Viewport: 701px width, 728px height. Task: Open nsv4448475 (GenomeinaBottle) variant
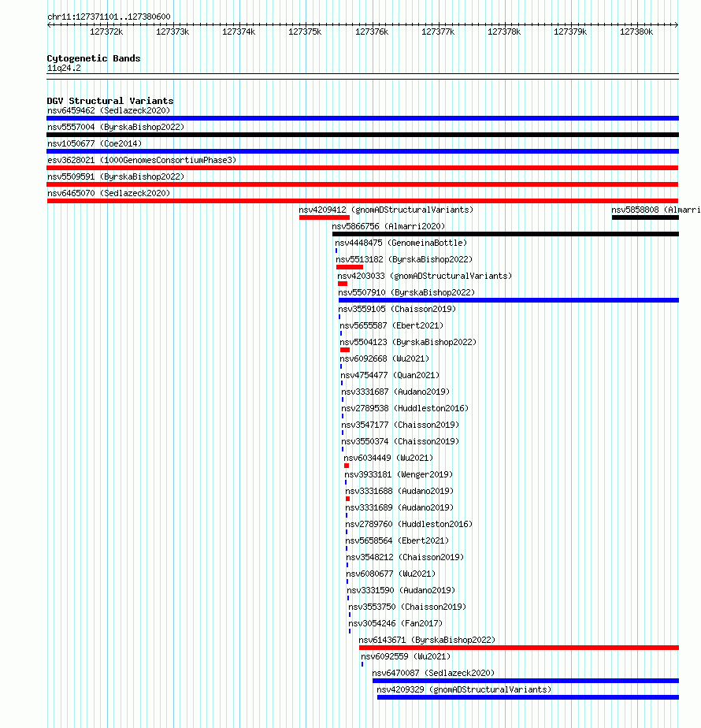point(401,243)
